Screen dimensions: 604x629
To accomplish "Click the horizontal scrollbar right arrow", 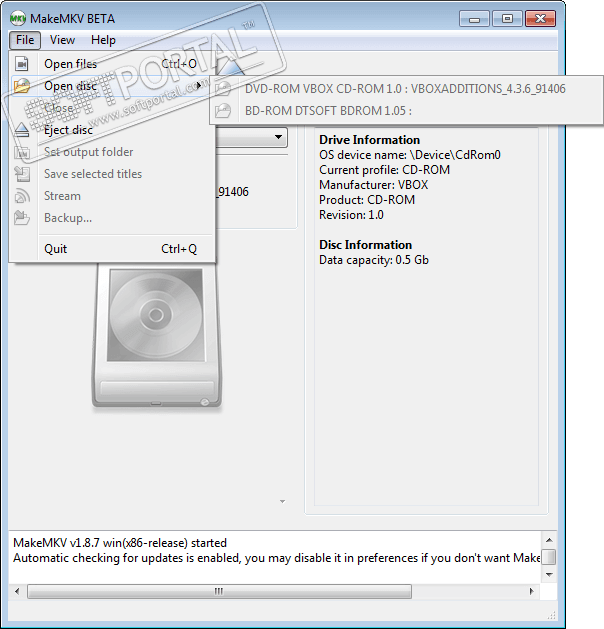I will click(532, 591).
